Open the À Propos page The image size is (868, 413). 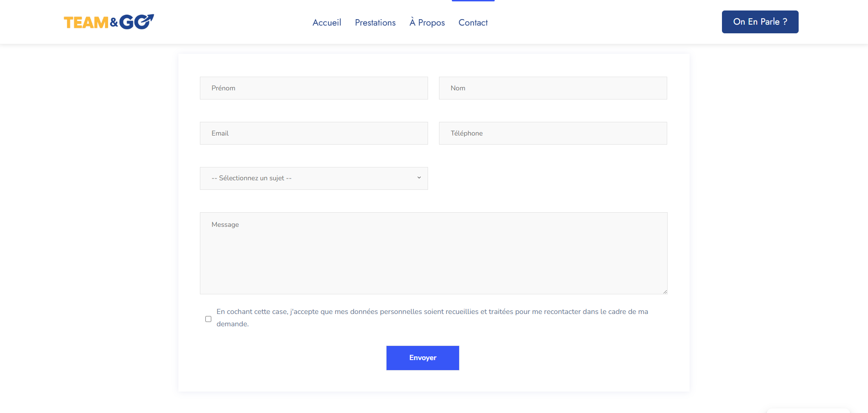tap(427, 22)
